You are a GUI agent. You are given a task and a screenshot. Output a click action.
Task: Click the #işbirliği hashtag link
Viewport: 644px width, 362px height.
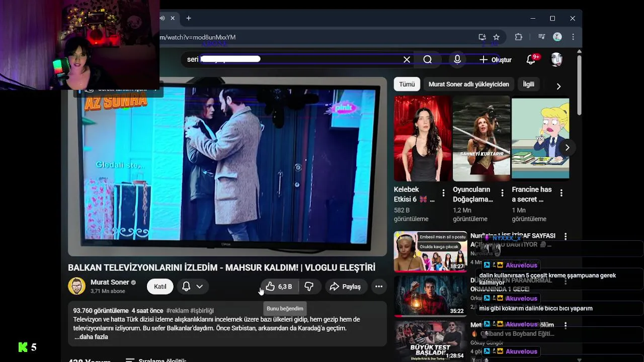pos(202,311)
